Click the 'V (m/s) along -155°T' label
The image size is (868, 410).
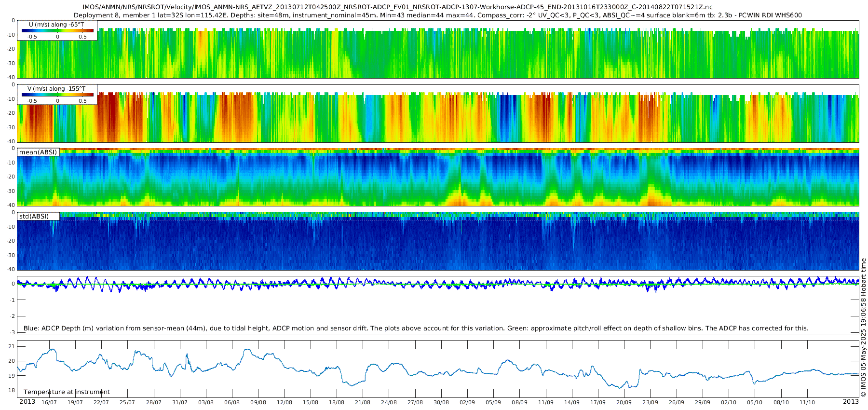56,89
